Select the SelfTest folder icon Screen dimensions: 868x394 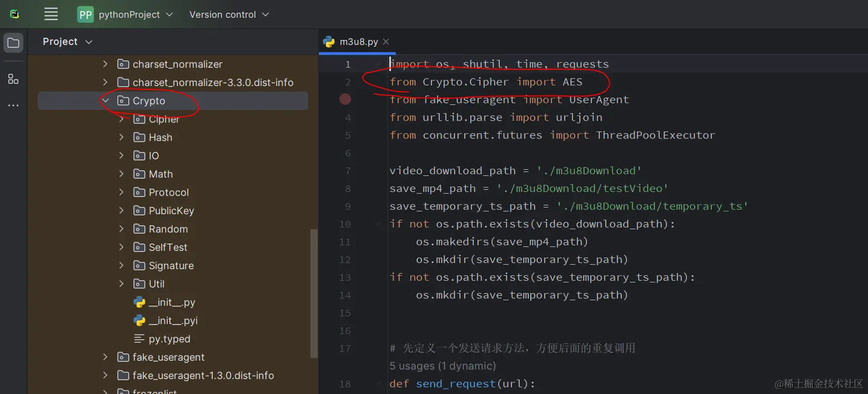[x=139, y=247]
